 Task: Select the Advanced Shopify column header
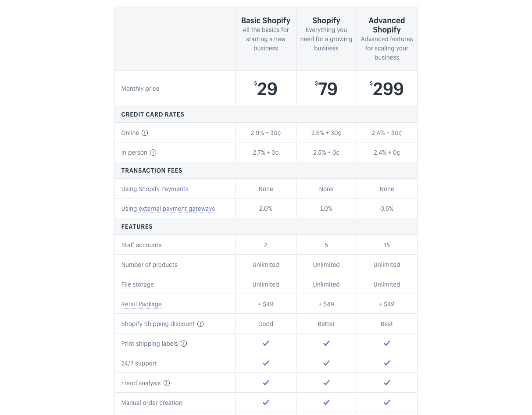(x=387, y=25)
